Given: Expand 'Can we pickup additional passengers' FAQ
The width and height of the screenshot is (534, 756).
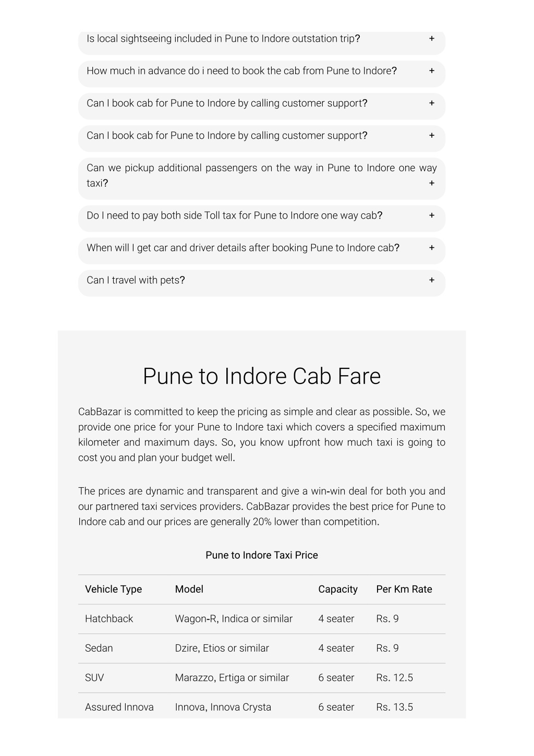Looking at the screenshot, I should 262,178.
